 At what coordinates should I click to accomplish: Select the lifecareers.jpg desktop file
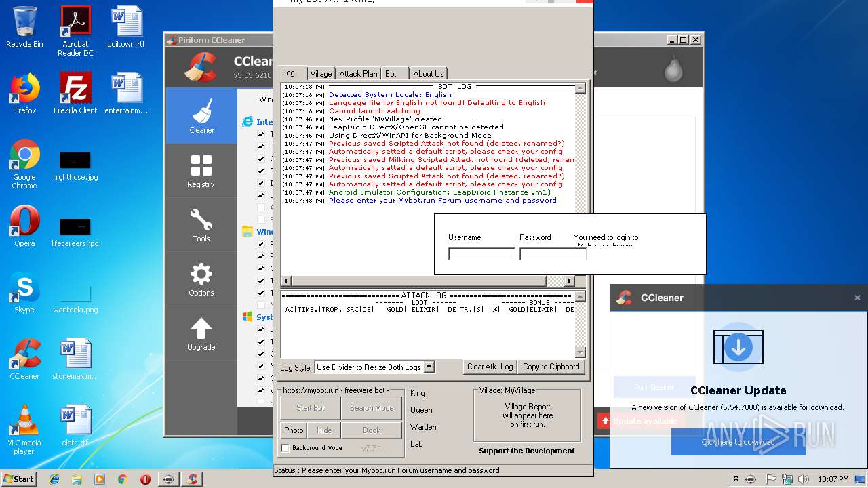(x=75, y=232)
